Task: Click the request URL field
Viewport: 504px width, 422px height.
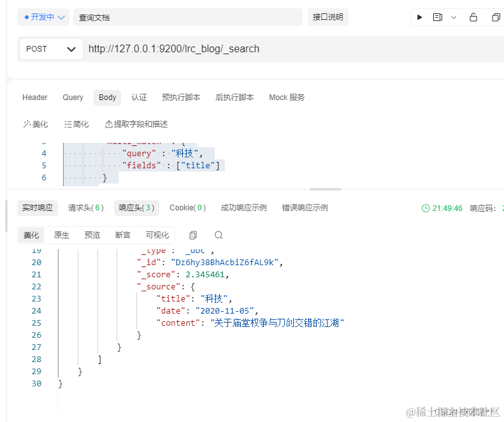Action: click(294, 49)
